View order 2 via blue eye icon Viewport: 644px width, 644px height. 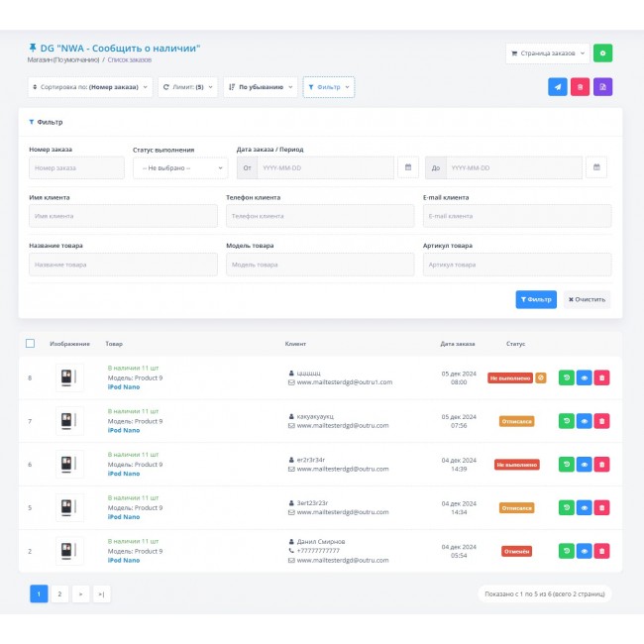tap(584, 551)
